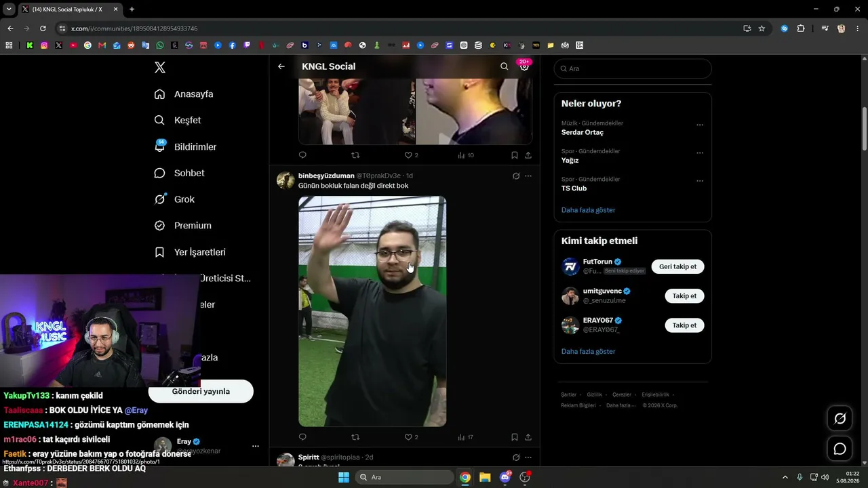The height and width of the screenshot is (488, 868).
Task: Search within the KNGL Social community
Action: click(504, 66)
